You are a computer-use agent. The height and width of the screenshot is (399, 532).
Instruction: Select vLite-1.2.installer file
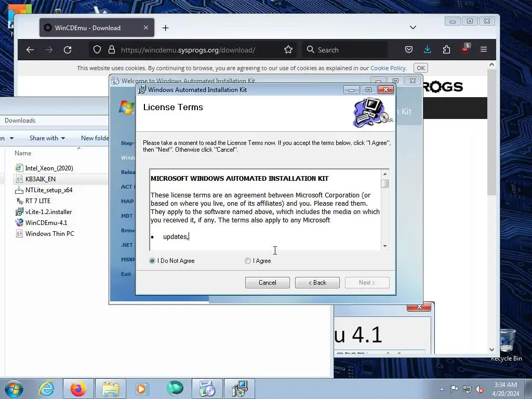pyautogui.click(x=48, y=212)
